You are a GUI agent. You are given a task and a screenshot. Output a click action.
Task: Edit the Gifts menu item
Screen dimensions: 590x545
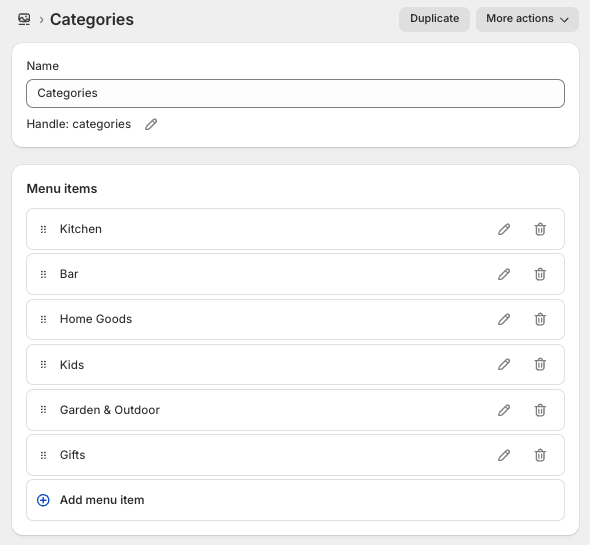[x=504, y=455]
